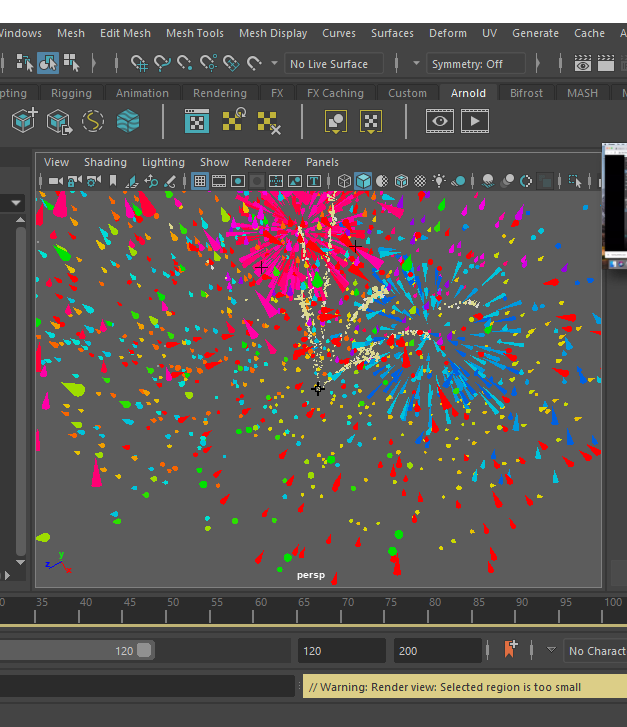Click the Arnold render play icon on shelf

tap(474, 122)
